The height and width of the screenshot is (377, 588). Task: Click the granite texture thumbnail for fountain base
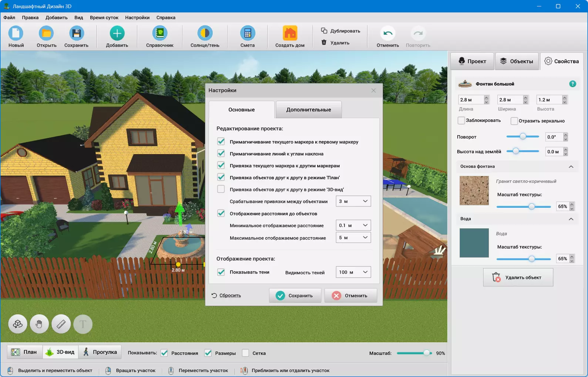[474, 190]
